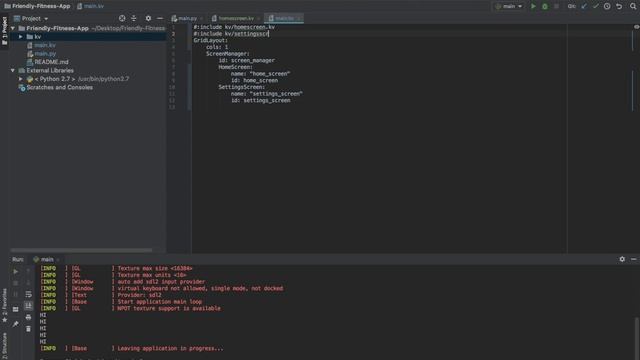This screenshot has width=640, height=360.
Task: Click Friendly-Fitness-App breadcrumb in navigation bar
Action: pos(37,6)
